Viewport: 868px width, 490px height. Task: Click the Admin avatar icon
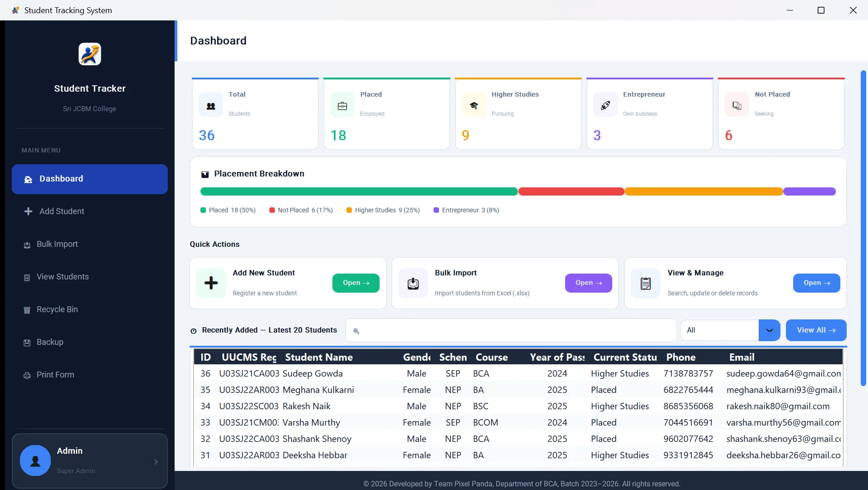(35, 461)
